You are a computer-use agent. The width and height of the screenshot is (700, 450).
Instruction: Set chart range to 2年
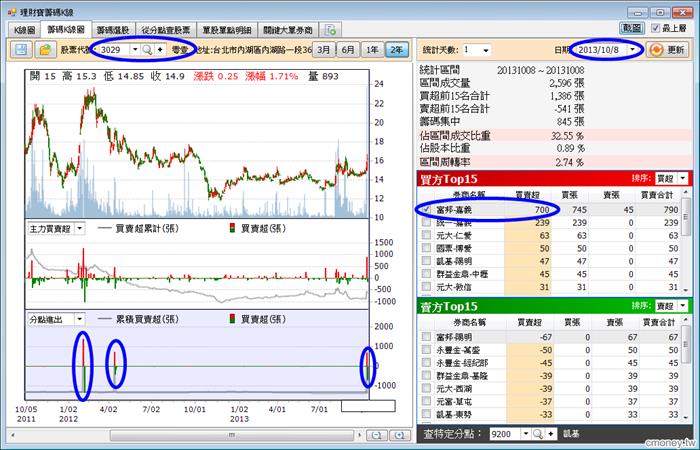point(397,50)
